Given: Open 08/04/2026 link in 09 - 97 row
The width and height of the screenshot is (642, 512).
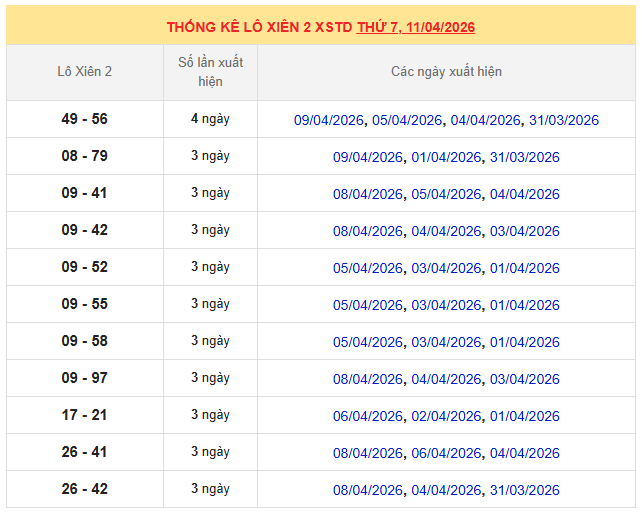Looking at the screenshot, I should 368,379.
